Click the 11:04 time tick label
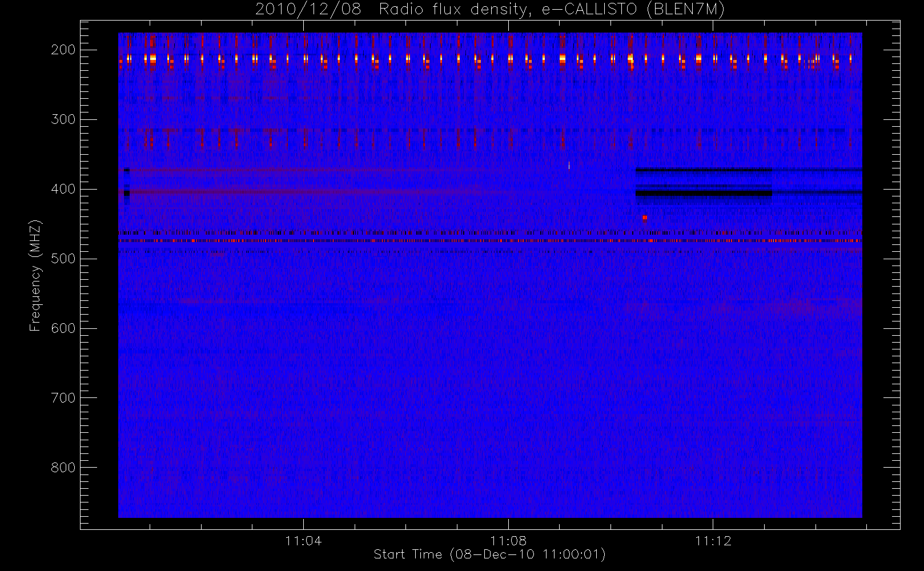 [303, 541]
